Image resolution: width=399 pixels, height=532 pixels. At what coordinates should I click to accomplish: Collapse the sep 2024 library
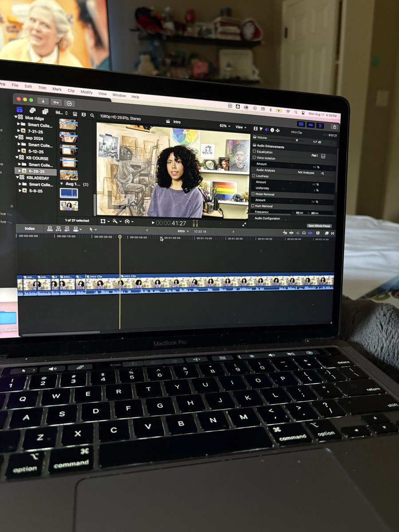16,138
